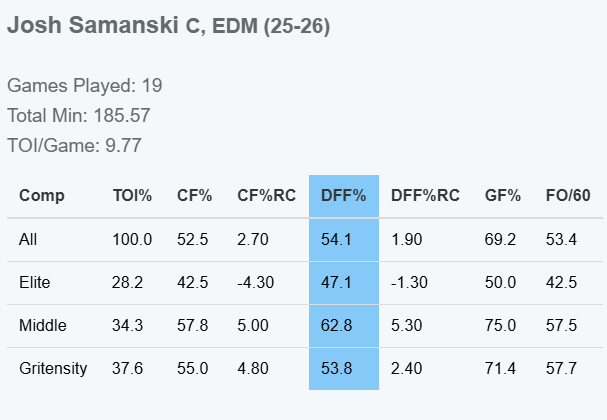Select the -4.30 CF%RC Elite value
The width and height of the screenshot is (607, 420).
255,283
